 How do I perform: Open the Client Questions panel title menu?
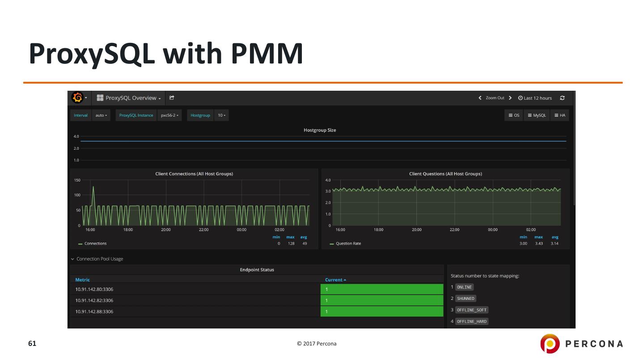pos(445,173)
